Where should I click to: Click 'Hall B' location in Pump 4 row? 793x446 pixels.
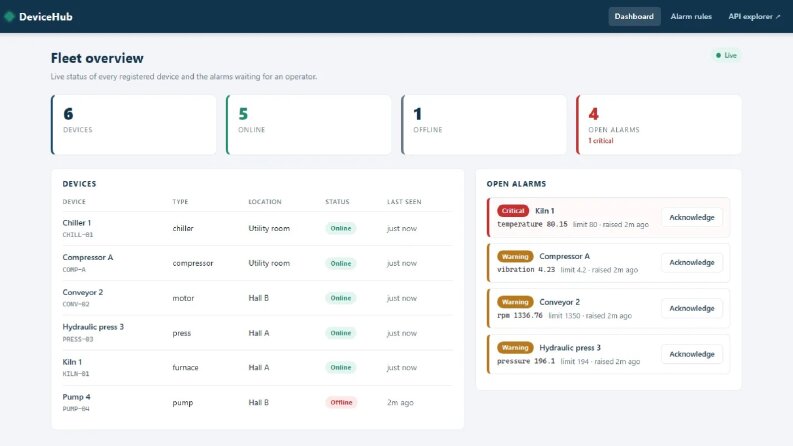(258, 403)
